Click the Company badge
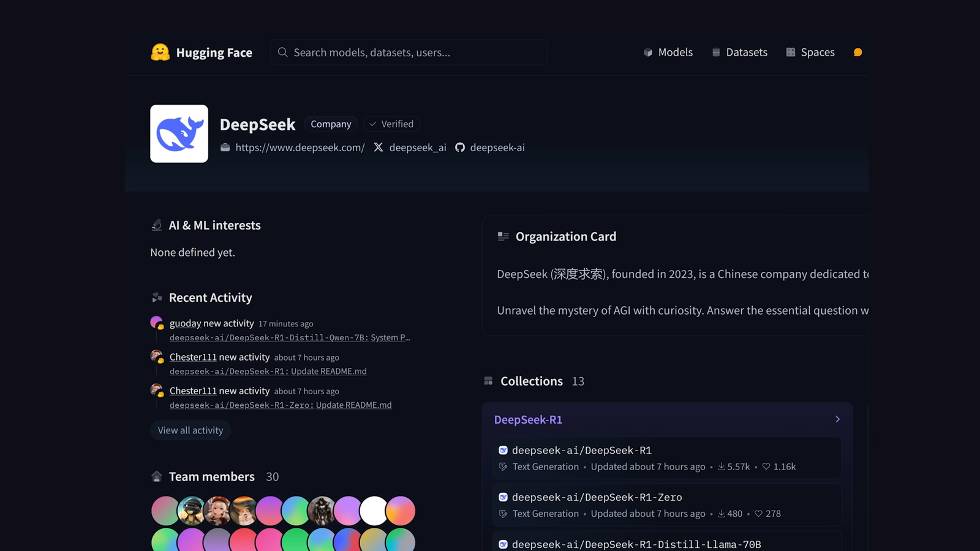Image resolution: width=980 pixels, height=551 pixels. 331,124
